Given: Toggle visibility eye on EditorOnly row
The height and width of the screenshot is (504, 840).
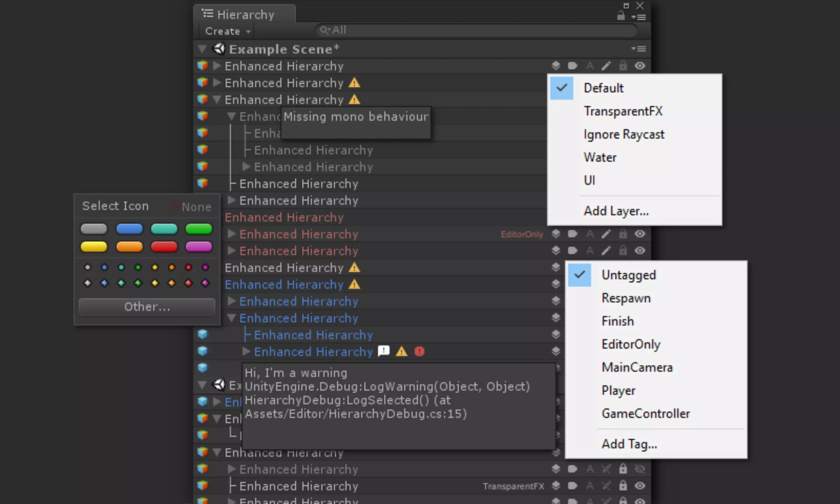Looking at the screenshot, I should click(x=640, y=234).
